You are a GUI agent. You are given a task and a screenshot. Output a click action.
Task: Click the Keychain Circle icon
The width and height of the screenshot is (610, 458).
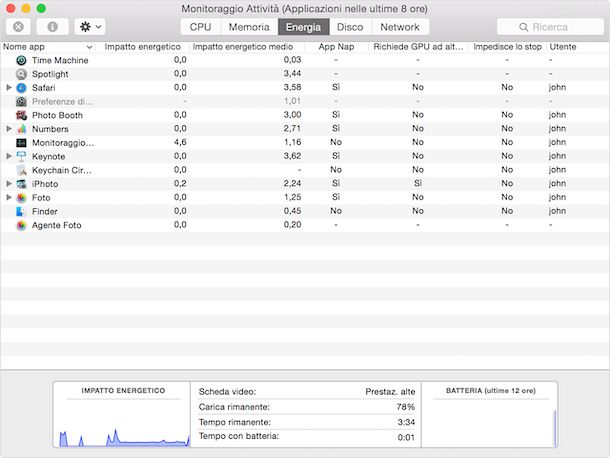[x=21, y=170]
